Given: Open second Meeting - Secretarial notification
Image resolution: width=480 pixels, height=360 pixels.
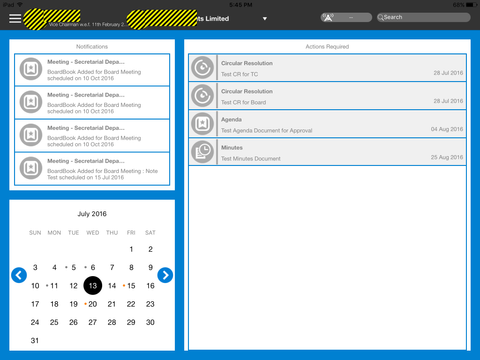Looking at the screenshot, I should (92, 103).
